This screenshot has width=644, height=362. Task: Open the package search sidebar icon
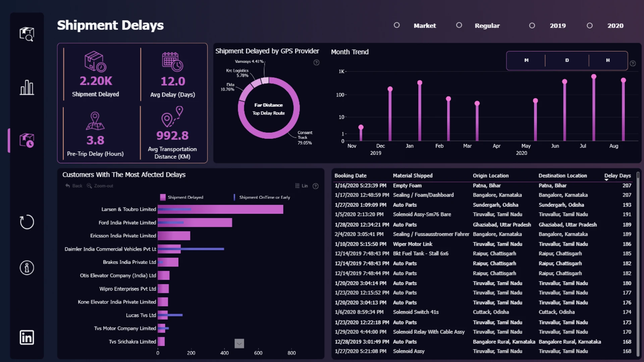click(27, 34)
